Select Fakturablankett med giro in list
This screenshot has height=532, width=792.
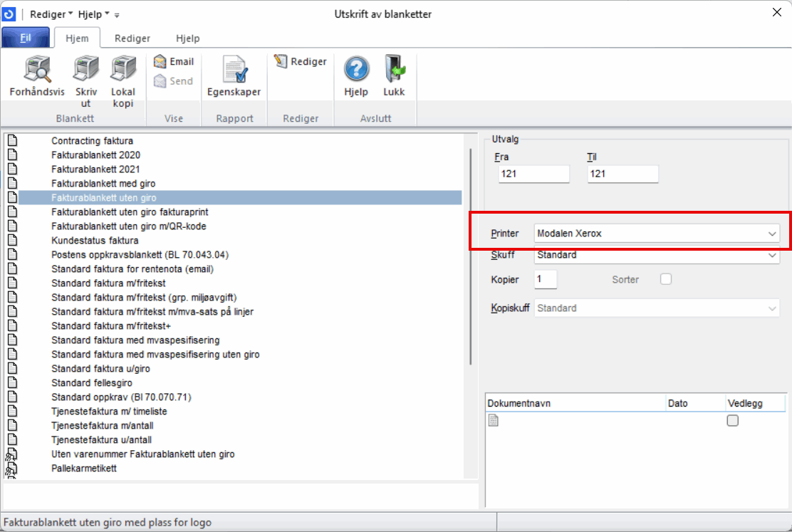pos(103,184)
